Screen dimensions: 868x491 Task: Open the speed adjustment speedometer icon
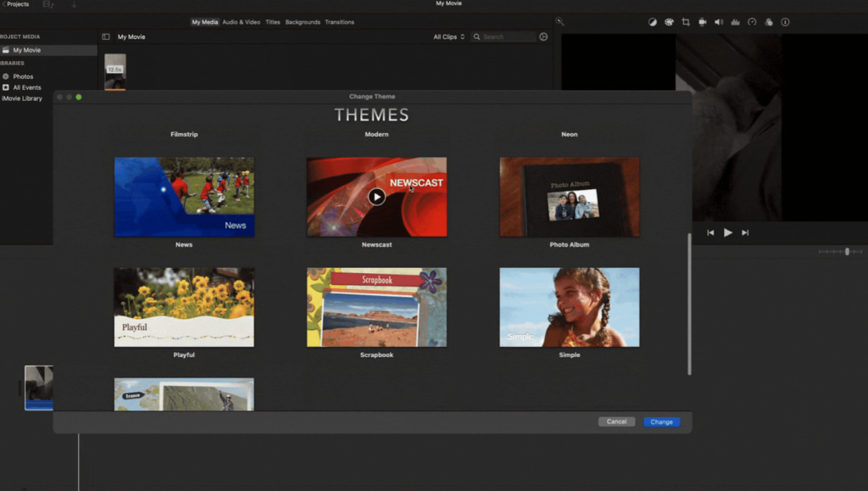(x=752, y=22)
